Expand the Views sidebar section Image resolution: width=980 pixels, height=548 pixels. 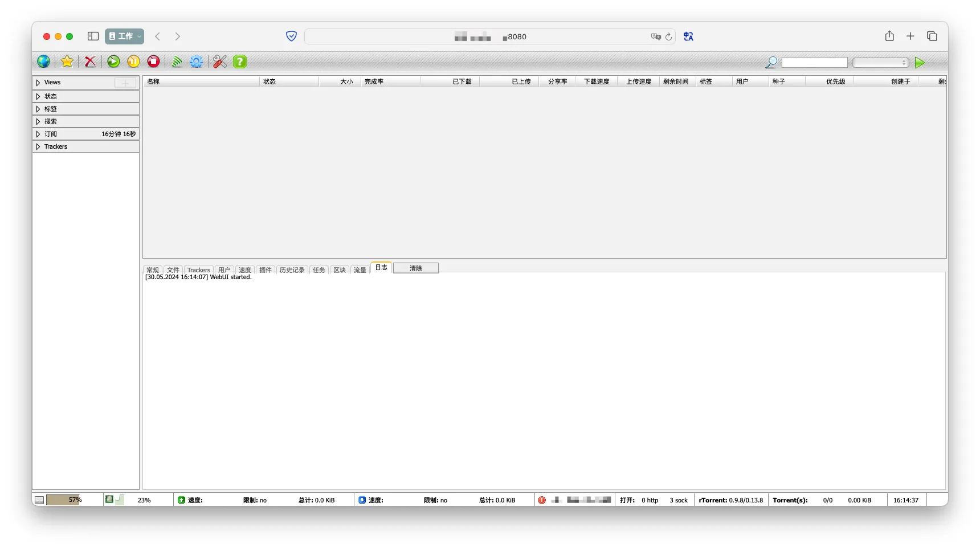[x=38, y=83]
